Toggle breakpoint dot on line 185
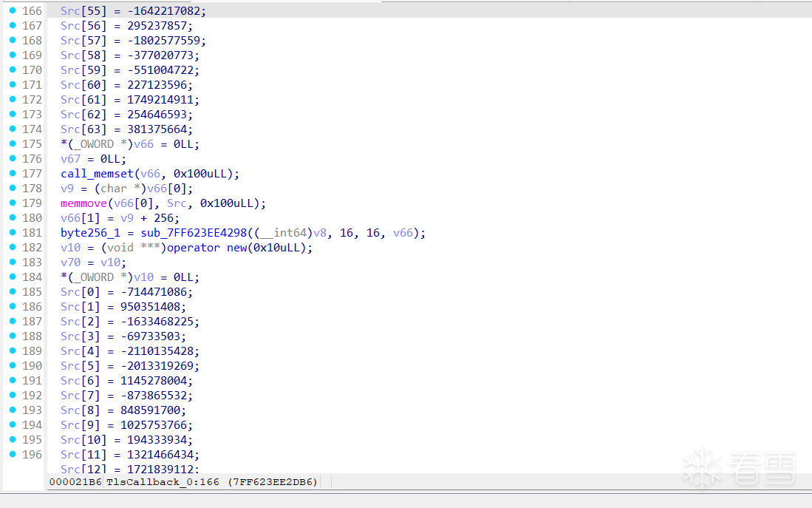This screenshot has width=812, height=508. 13,291
